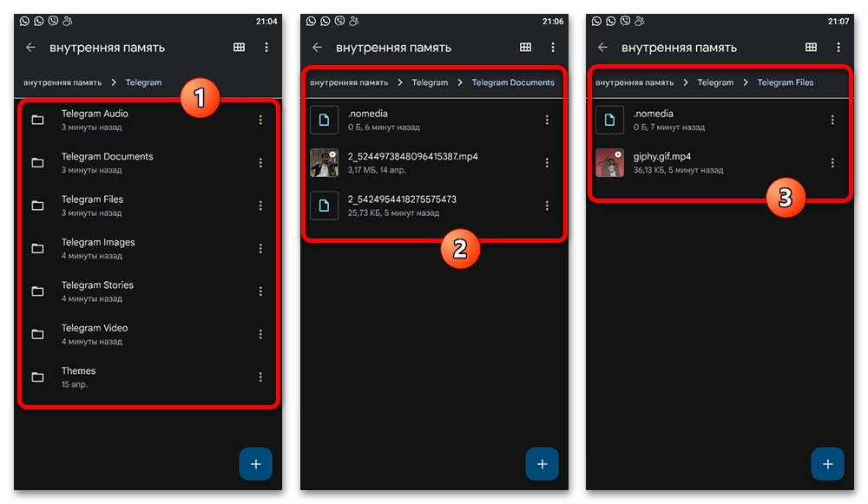
Task: Open options for 2_5424954418275575473 file
Action: (546, 206)
